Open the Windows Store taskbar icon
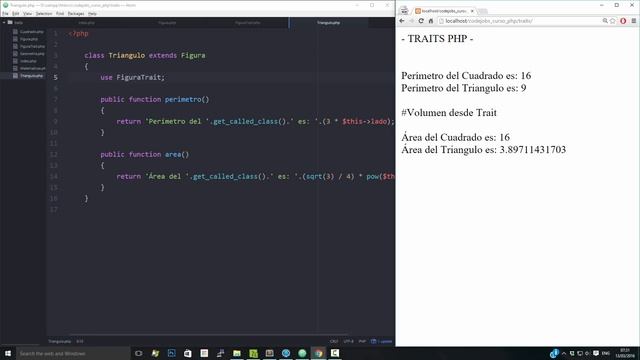This screenshot has width=640, height=360. point(188,353)
